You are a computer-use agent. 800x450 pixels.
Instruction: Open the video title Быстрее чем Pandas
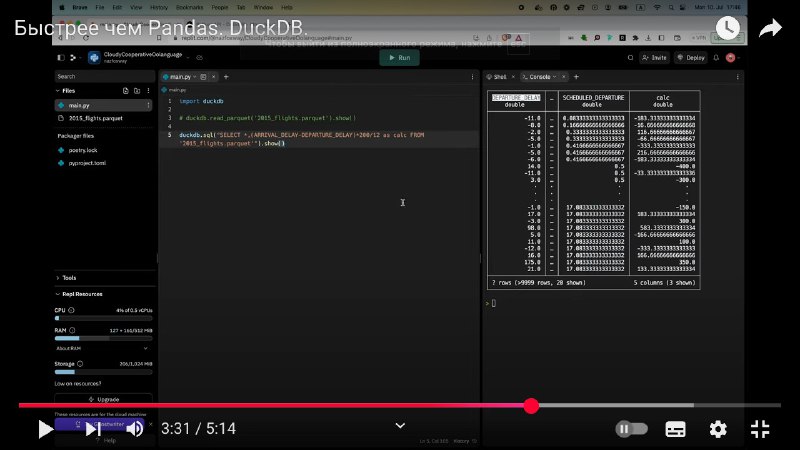[161, 28]
